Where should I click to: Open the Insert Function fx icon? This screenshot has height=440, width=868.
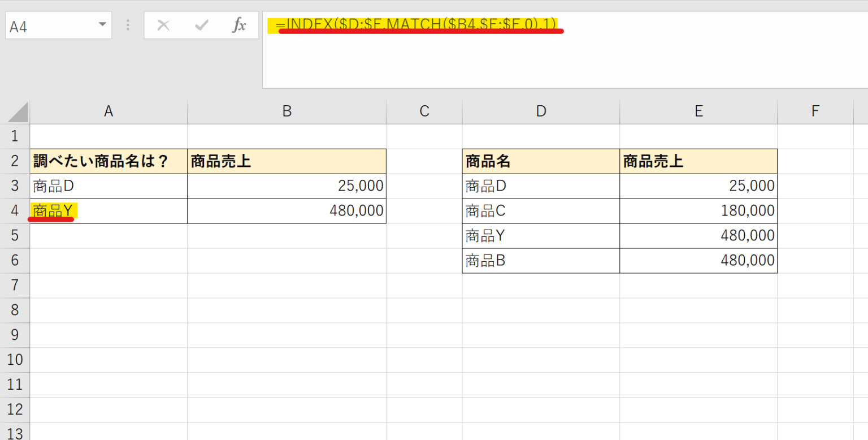coord(240,25)
